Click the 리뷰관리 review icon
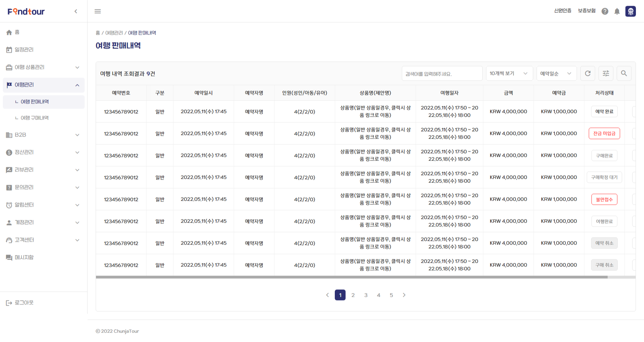The width and height of the screenshot is (644, 342). click(9, 170)
